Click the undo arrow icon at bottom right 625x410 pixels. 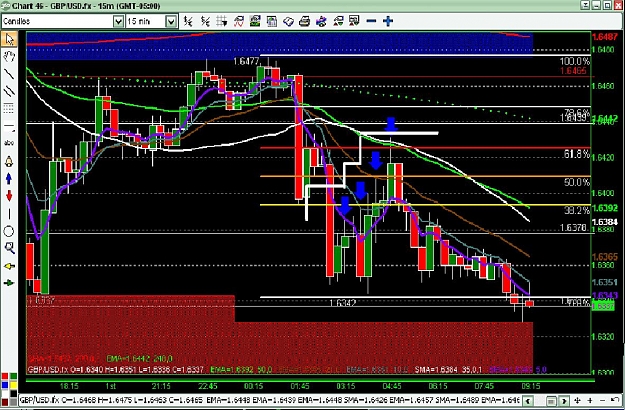tap(616, 400)
